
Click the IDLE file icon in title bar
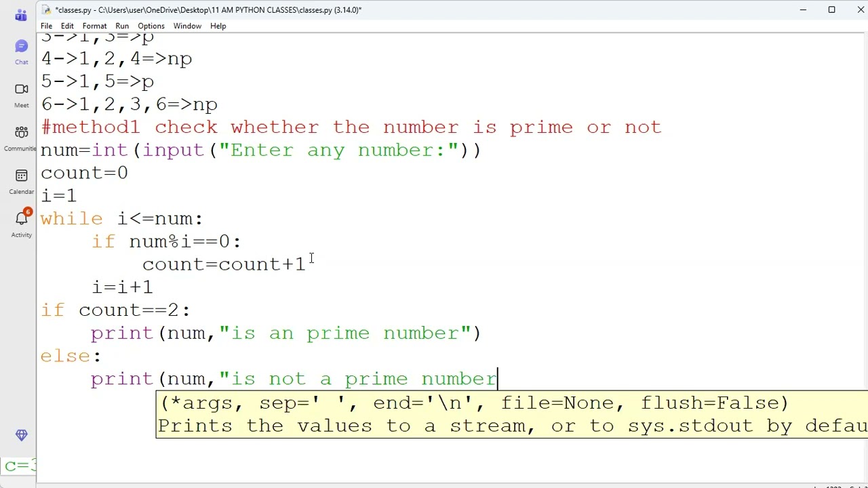click(x=46, y=9)
